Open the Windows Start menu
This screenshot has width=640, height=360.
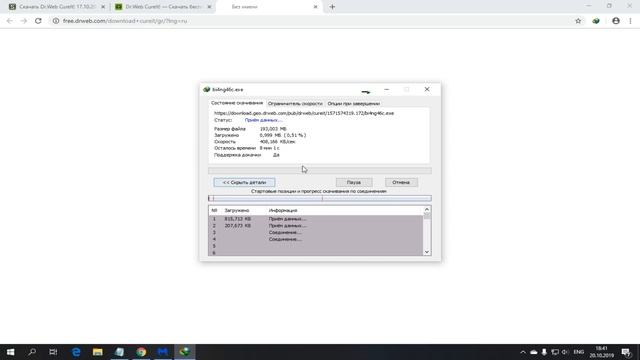pyautogui.click(x=10, y=352)
